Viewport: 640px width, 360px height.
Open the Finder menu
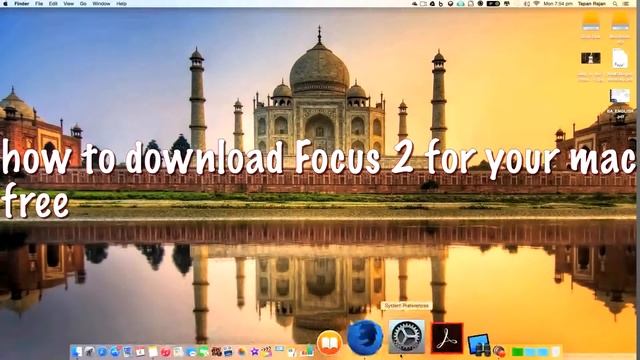click(x=22, y=3)
